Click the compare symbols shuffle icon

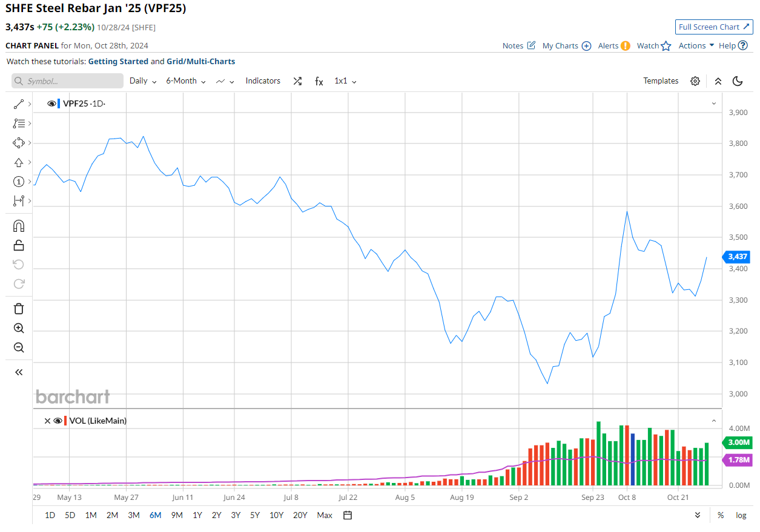[x=297, y=81]
